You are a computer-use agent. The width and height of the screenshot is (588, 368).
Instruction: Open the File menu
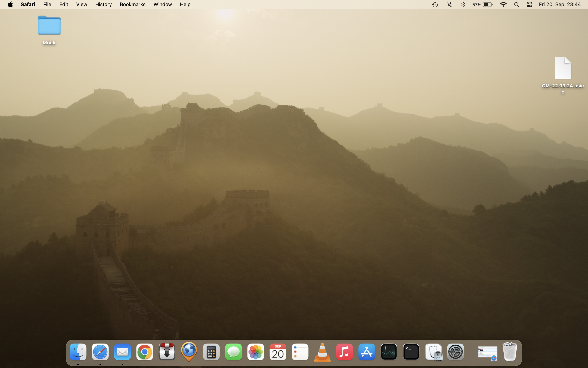pyautogui.click(x=47, y=4)
